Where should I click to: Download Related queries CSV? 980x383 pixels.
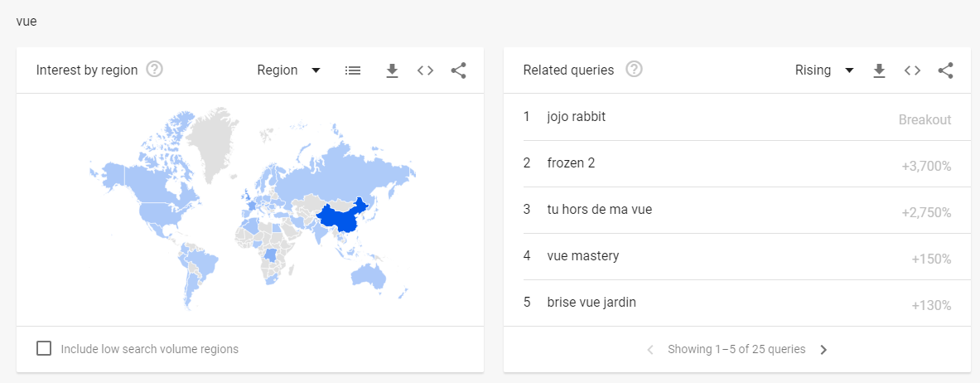(x=880, y=70)
